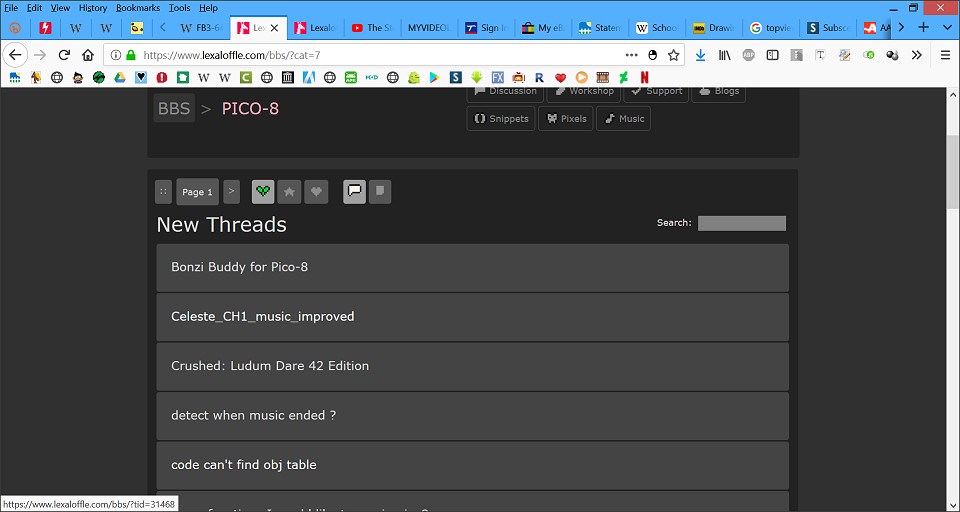Open the Google Play bookmark icon
Screen dimensions: 960x512
pyautogui.click(x=434, y=77)
